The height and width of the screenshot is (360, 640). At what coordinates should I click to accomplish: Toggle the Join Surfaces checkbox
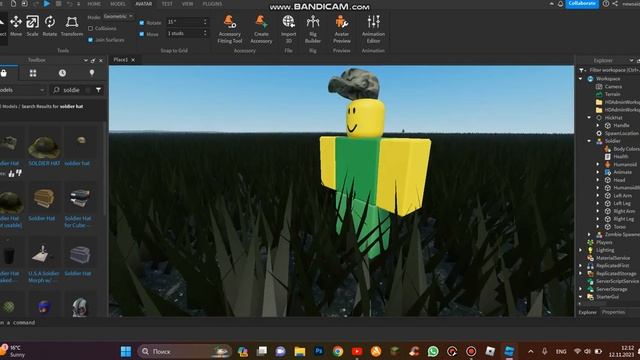point(91,40)
